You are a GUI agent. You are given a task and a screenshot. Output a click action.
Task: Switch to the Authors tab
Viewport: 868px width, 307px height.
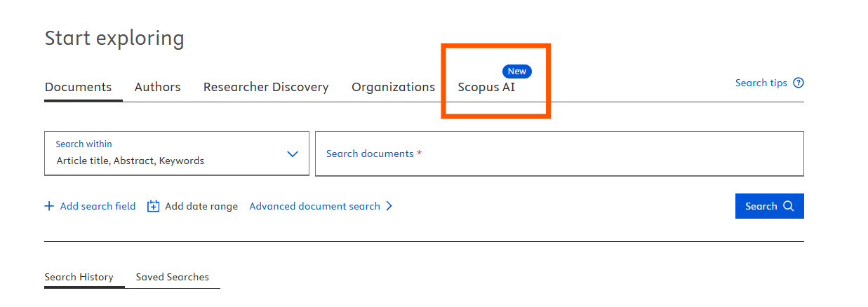pyautogui.click(x=157, y=87)
